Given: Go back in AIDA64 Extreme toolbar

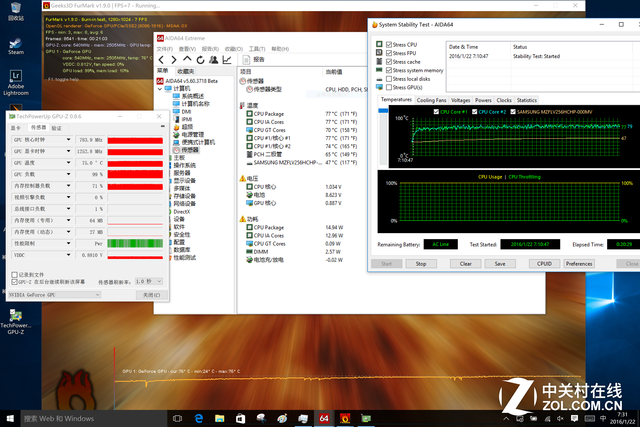Looking at the screenshot, I should (x=161, y=60).
